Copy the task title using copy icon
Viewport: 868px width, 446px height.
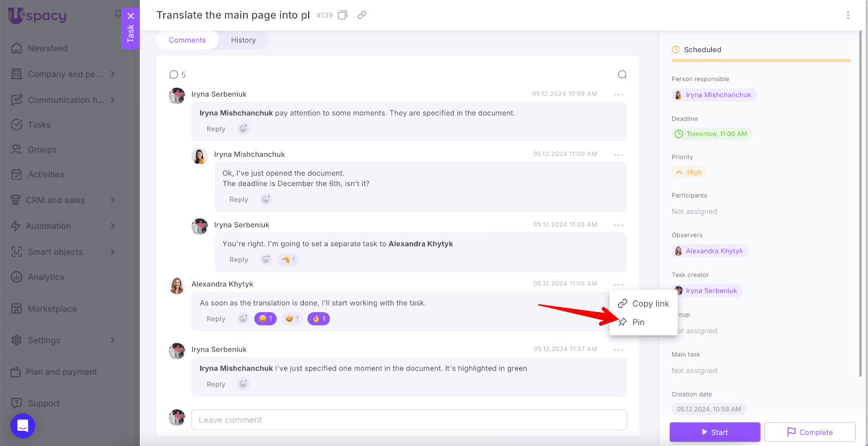point(342,15)
